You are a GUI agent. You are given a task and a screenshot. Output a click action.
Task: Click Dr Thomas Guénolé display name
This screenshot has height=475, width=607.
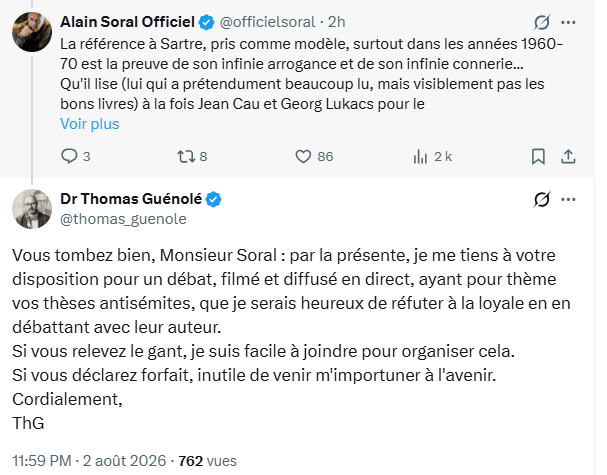(131, 199)
